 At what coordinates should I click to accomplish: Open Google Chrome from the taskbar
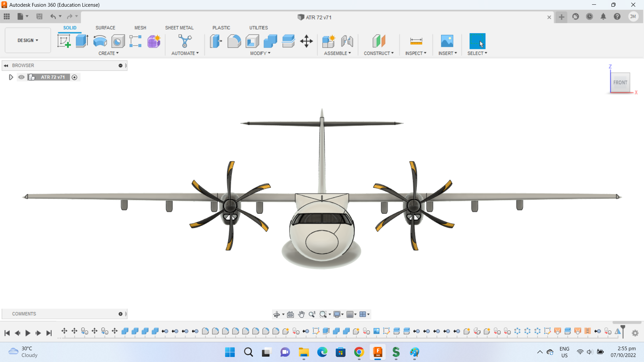tap(359, 352)
